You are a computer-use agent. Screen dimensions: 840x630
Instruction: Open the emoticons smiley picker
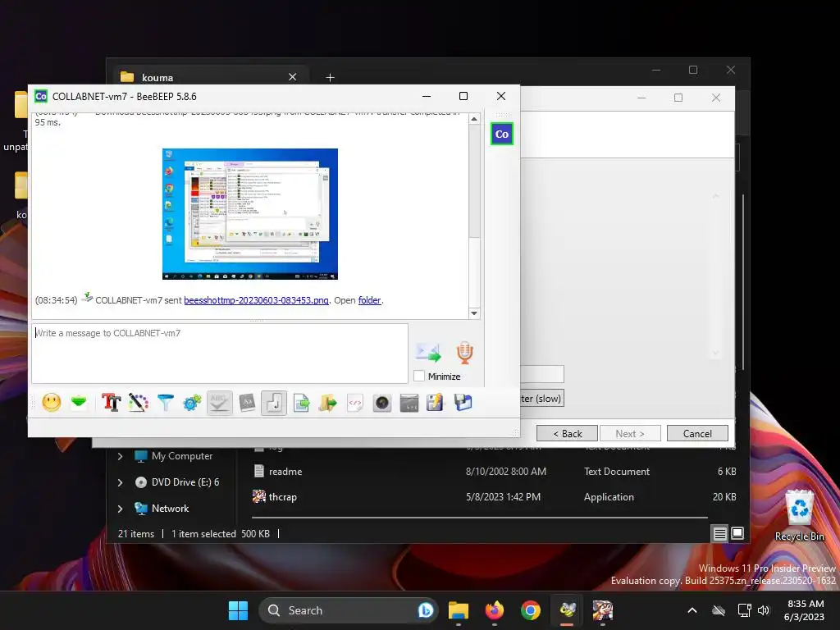coord(52,403)
